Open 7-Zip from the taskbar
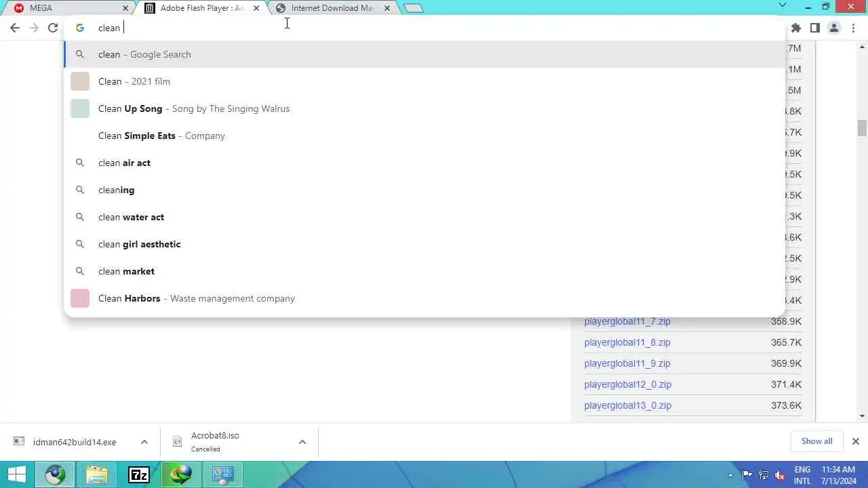Screen dimensions: 868x488 [x=138, y=474]
